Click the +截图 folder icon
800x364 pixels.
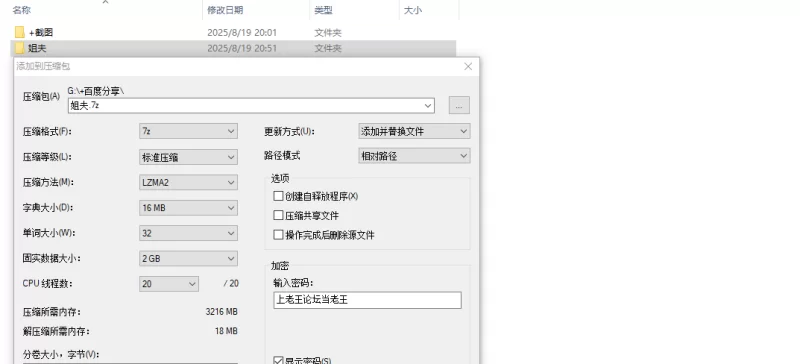click(19, 32)
